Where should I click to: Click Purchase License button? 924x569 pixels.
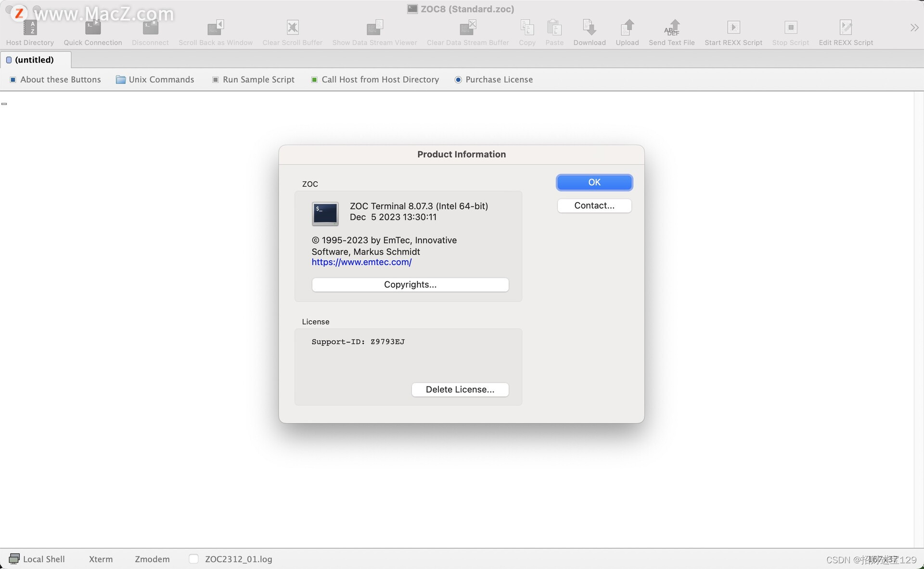point(494,80)
